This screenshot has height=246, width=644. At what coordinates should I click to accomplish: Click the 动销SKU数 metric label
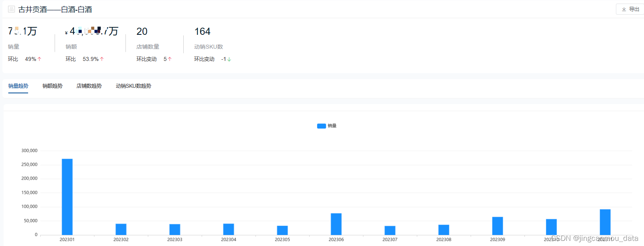click(x=209, y=47)
